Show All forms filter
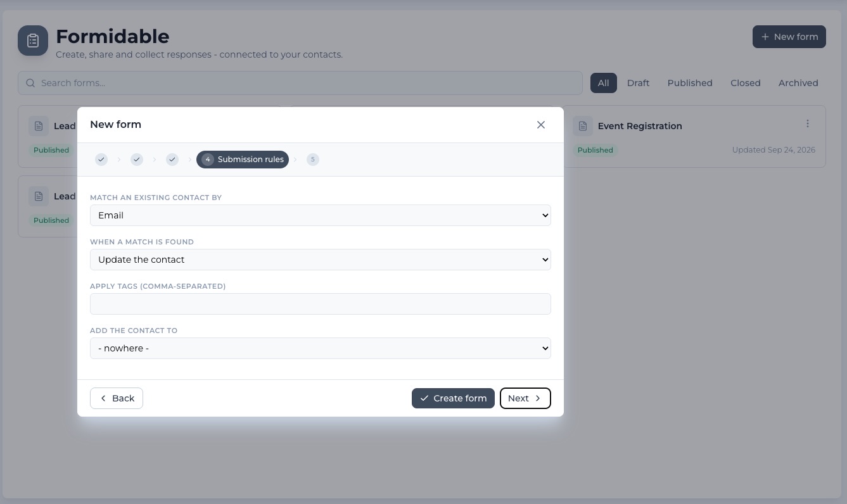The width and height of the screenshot is (847, 504). tap(604, 83)
